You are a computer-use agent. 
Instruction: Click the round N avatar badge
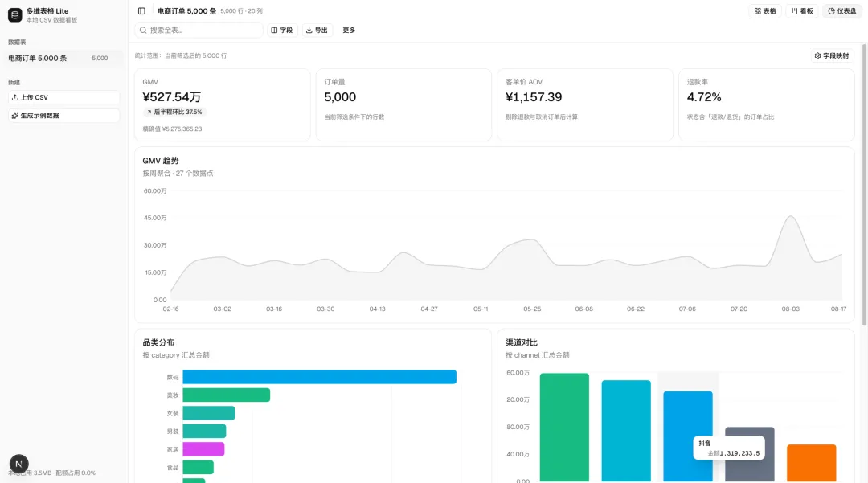pyautogui.click(x=18, y=464)
